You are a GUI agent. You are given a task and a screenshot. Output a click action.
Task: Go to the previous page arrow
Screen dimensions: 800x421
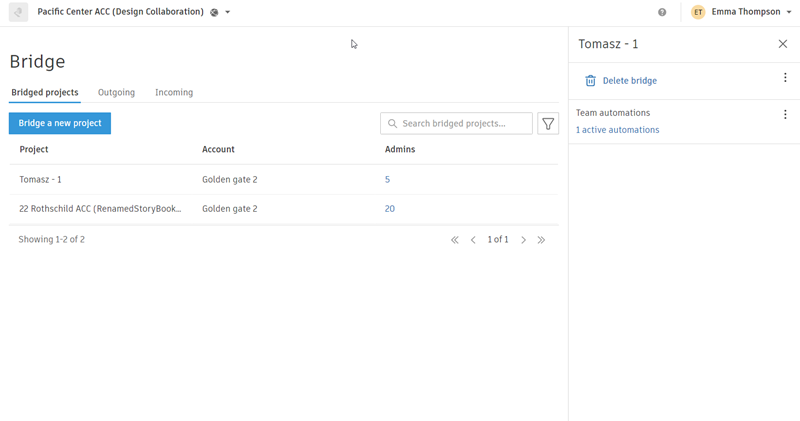473,240
